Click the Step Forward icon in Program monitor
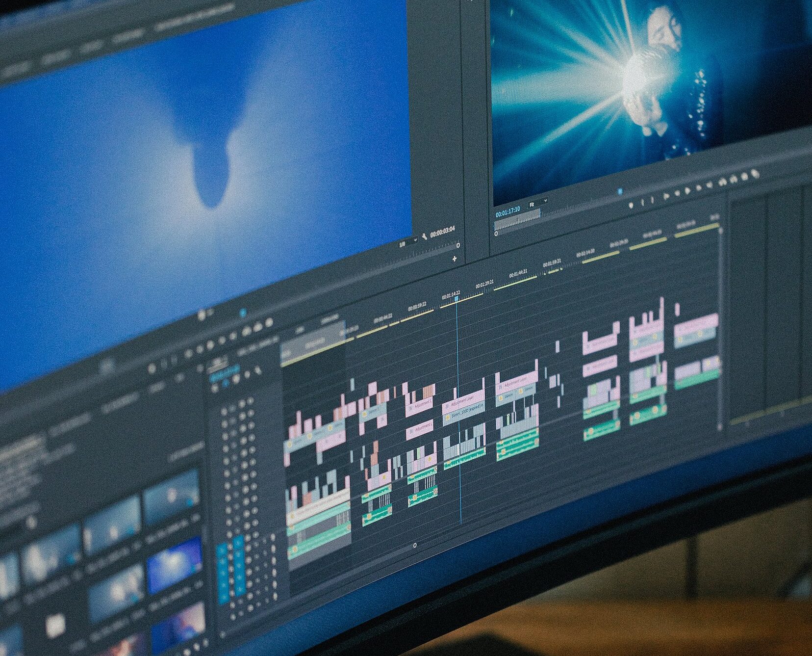Image resolution: width=812 pixels, height=656 pixels. (698, 187)
